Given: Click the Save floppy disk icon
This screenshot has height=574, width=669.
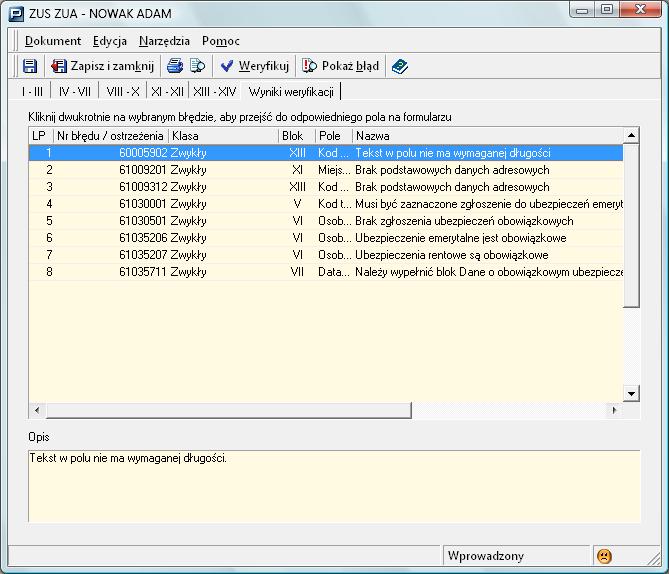Looking at the screenshot, I should click(x=30, y=66).
